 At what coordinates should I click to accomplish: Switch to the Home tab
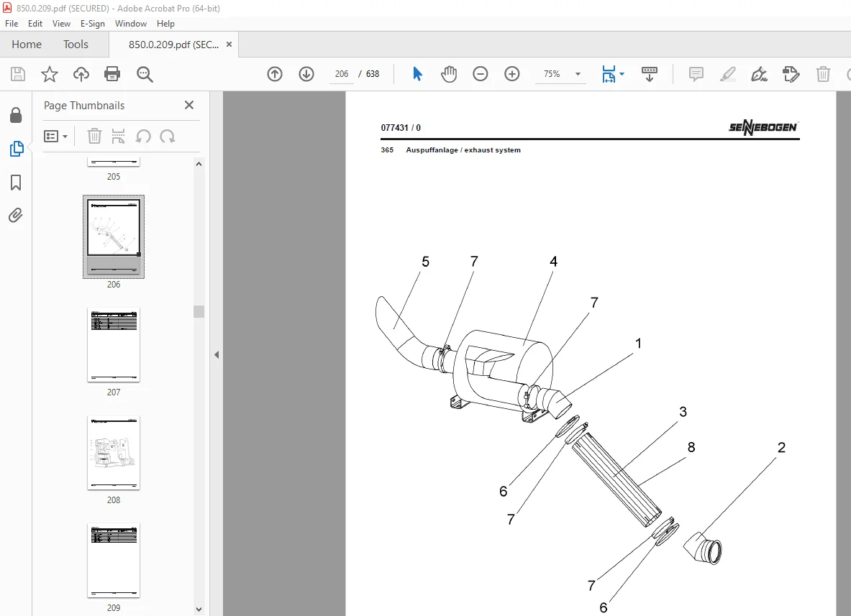click(27, 45)
